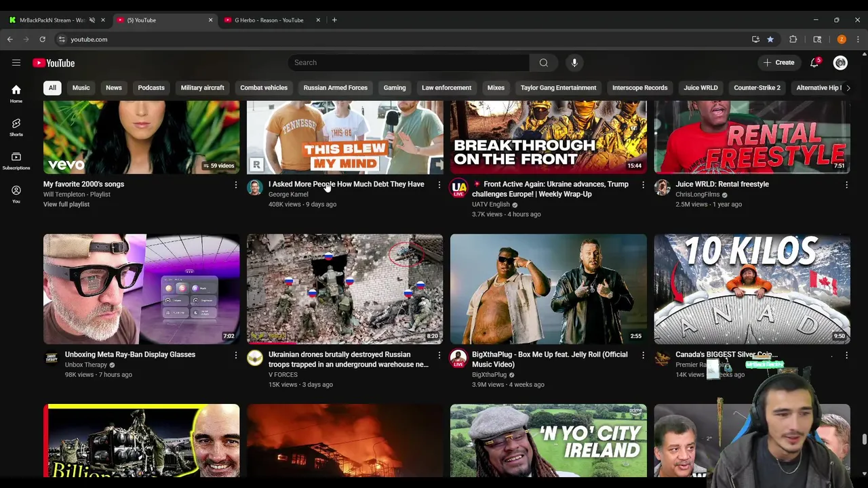Screen dimensions: 868x488
Task: Open the BigXthaPlug channel avatar
Action: pos(459,358)
